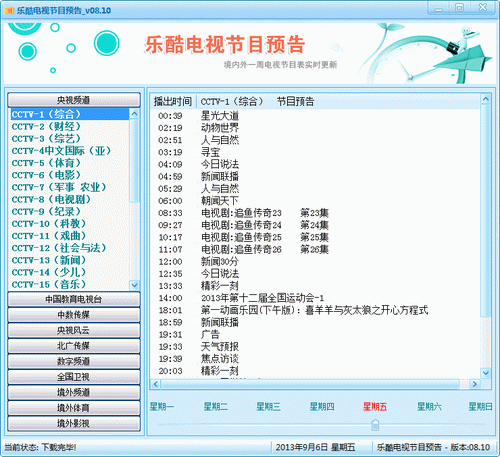Select CCTV-7（军事 农业） channel
The width and height of the screenshot is (500, 457).
click(x=69, y=187)
